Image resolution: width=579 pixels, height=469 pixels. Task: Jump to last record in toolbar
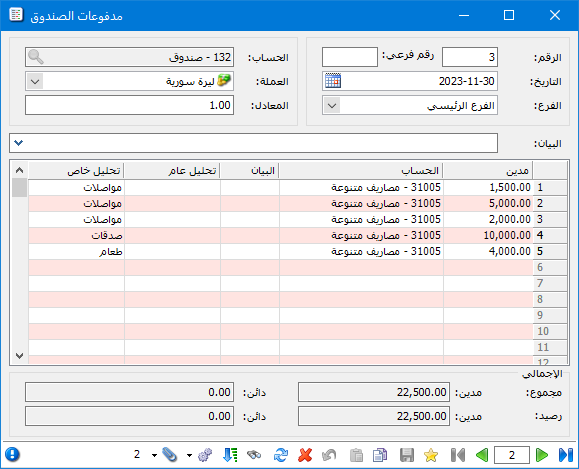pos(566,455)
